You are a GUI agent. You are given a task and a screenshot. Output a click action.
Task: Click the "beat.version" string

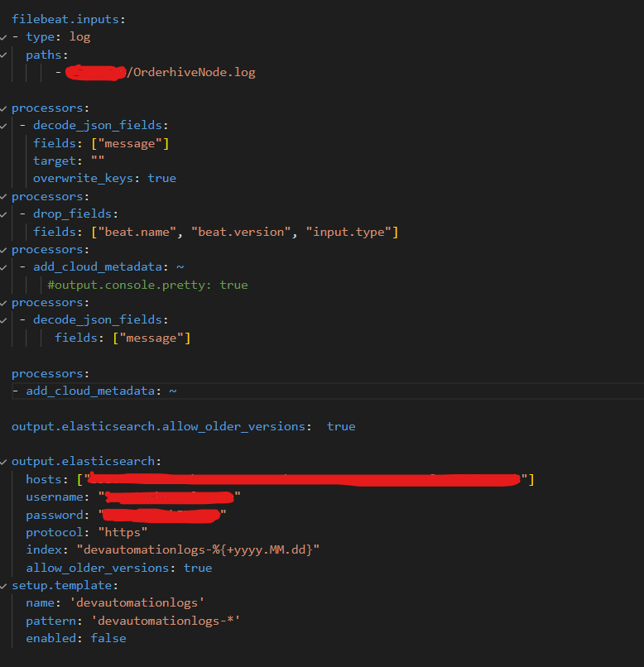pyautogui.click(x=241, y=232)
